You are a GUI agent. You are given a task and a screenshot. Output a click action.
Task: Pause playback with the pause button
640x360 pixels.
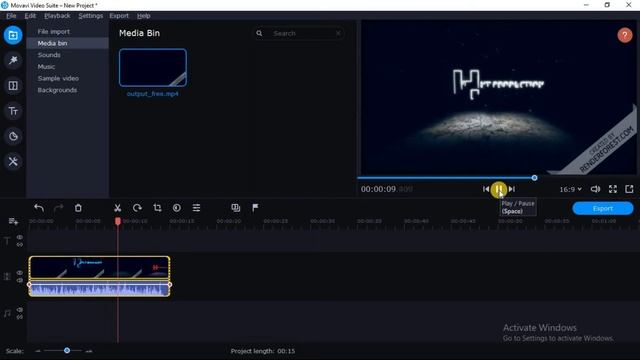[499, 189]
